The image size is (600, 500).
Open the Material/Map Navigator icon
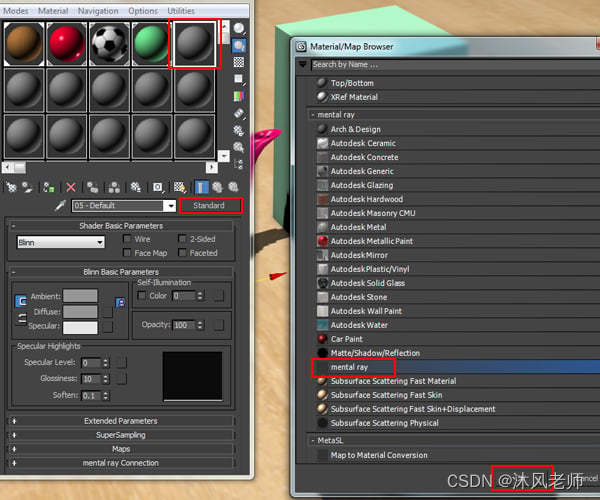239,164
